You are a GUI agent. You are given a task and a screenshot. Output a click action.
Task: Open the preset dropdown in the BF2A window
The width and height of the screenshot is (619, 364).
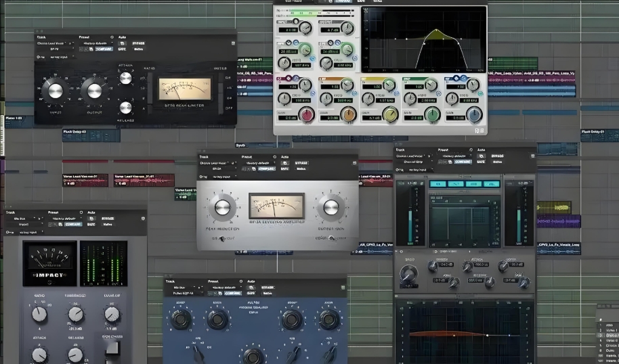click(259, 163)
